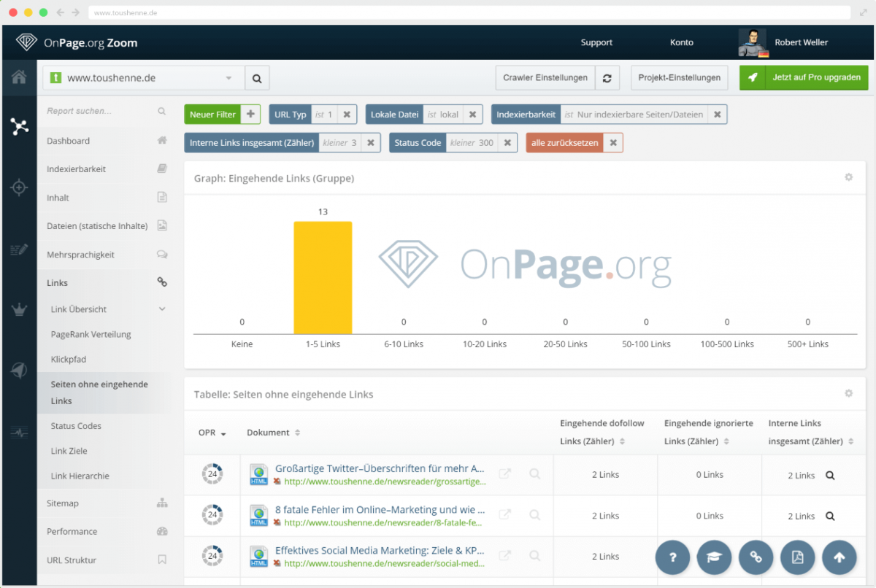Remove the Status Code filter
The width and height of the screenshot is (876, 588).
[x=507, y=143]
